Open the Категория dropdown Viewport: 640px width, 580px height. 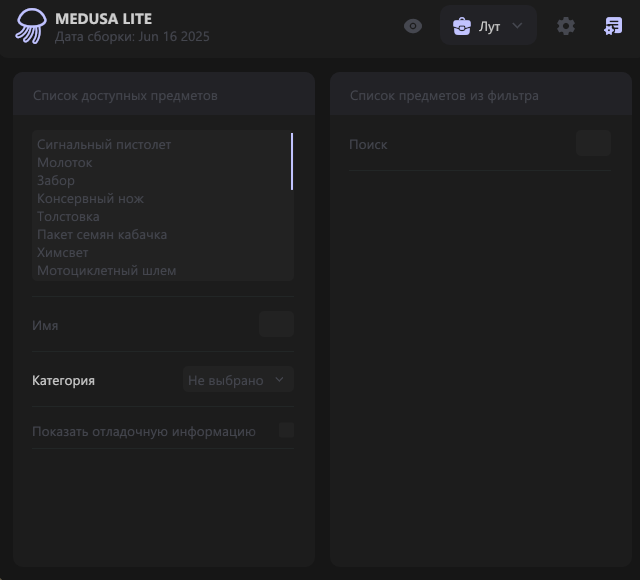tap(238, 380)
